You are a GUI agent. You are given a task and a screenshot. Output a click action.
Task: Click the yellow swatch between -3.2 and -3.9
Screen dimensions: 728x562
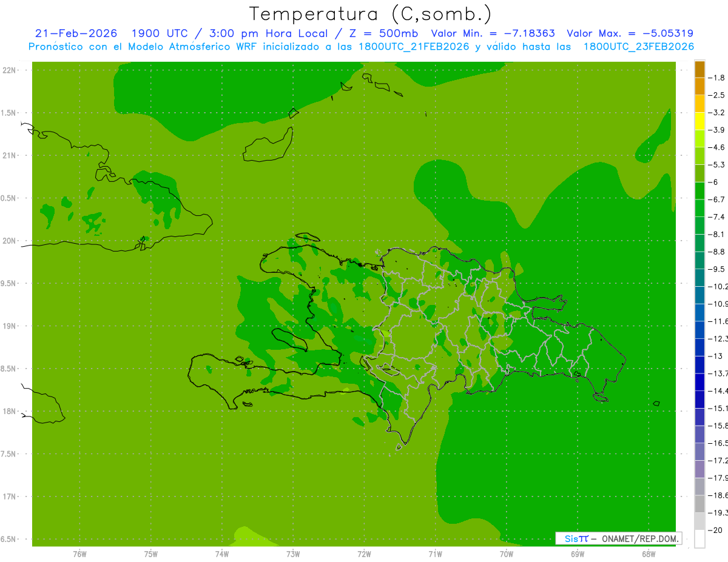tap(699, 121)
